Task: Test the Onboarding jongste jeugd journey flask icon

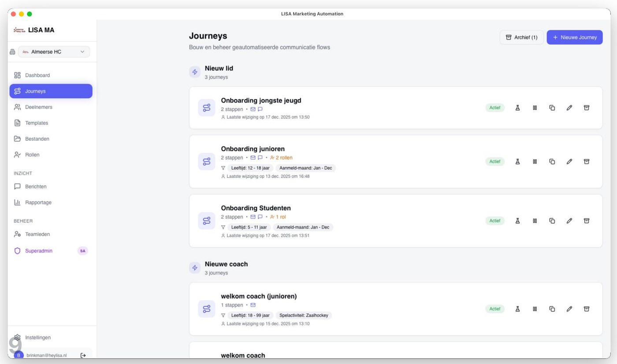Action: pos(517,108)
